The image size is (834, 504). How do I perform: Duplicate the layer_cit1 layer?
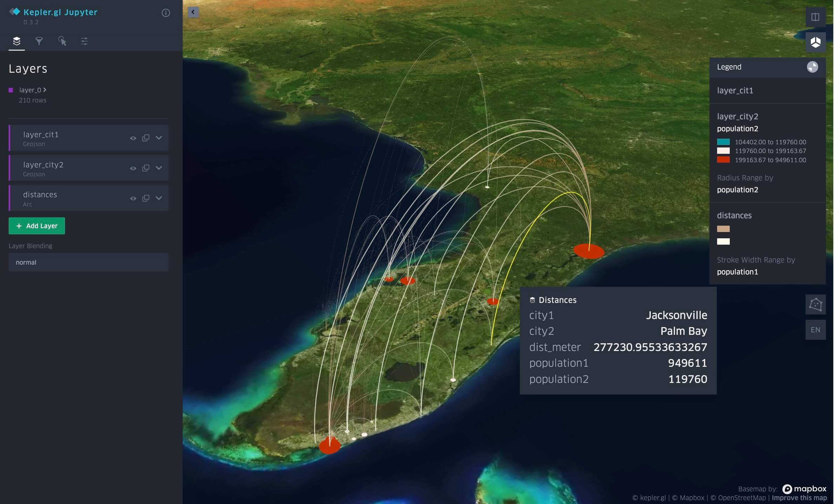[x=146, y=138]
